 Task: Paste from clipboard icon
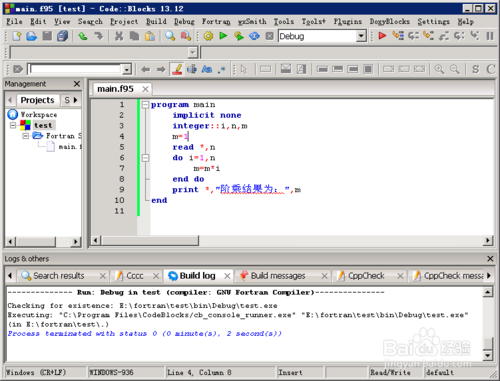tap(150, 36)
